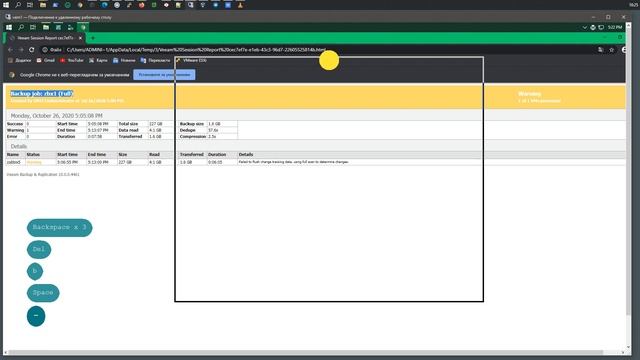
Task: Open the host Windows Start menu
Action: pyautogui.click(x=6, y=5)
